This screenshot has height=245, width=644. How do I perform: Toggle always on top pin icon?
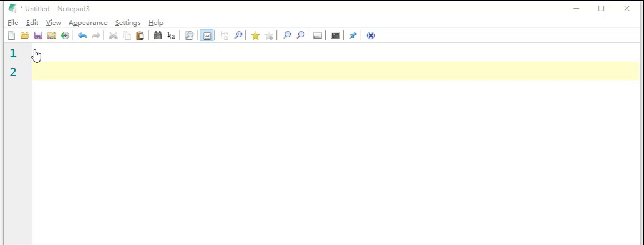pyautogui.click(x=353, y=35)
